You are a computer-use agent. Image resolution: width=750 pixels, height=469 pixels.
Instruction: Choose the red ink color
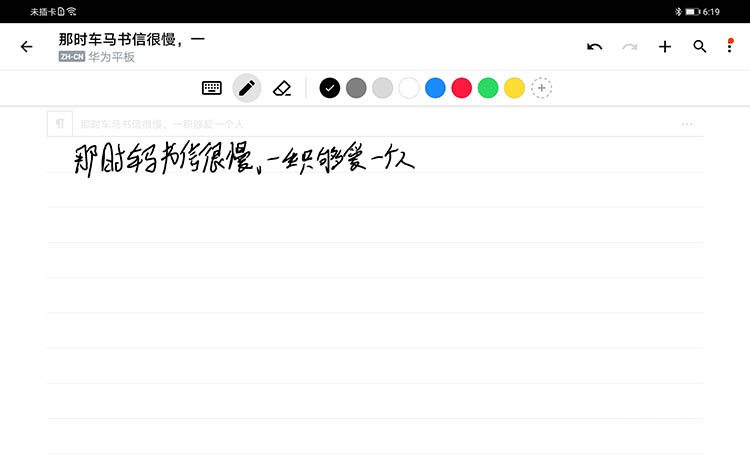[x=462, y=88]
